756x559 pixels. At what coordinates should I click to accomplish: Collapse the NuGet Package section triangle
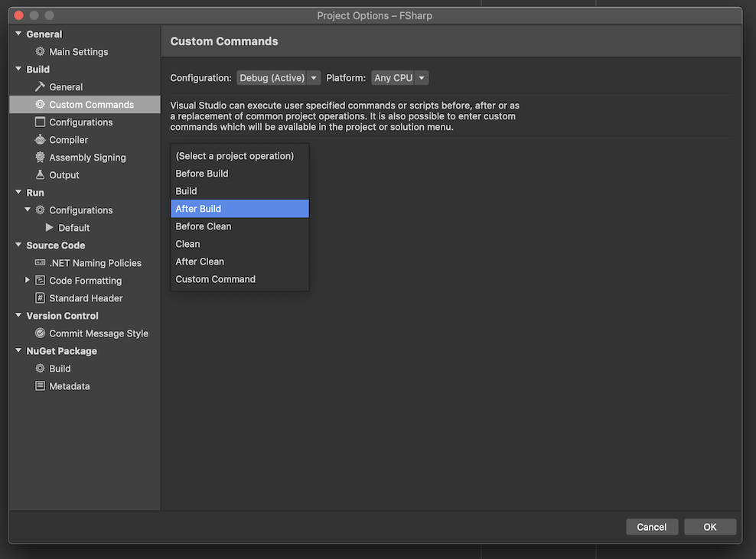18,350
